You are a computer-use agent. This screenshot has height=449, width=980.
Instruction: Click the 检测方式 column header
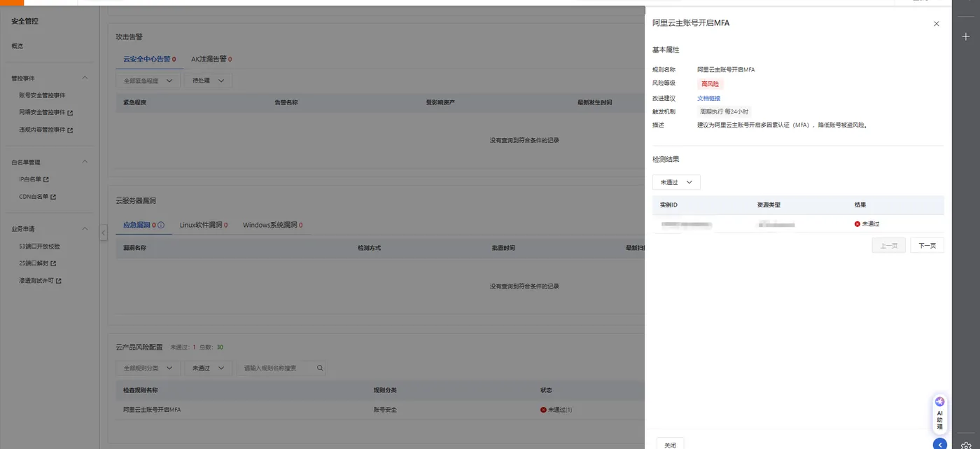pyautogui.click(x=369, y=248)
